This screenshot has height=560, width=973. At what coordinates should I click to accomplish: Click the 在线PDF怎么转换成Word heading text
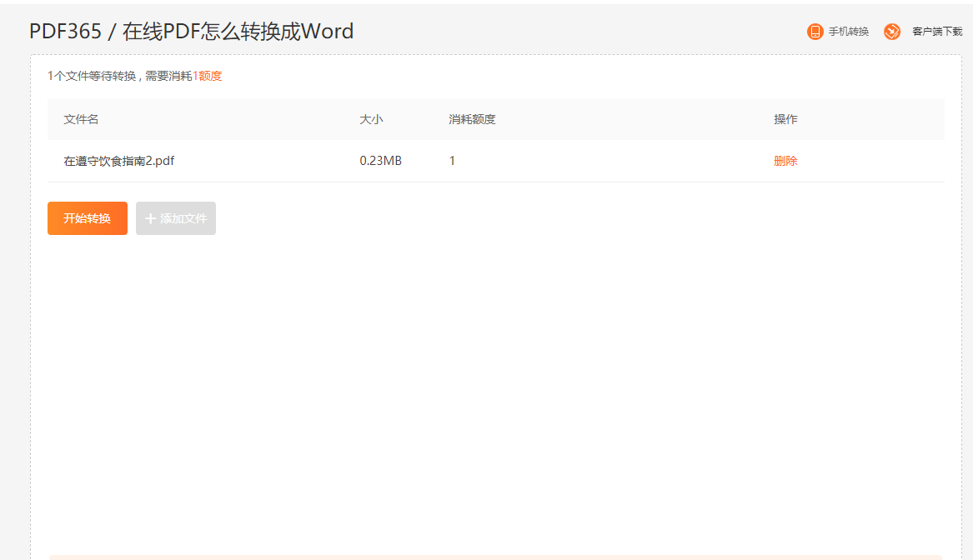238,32
